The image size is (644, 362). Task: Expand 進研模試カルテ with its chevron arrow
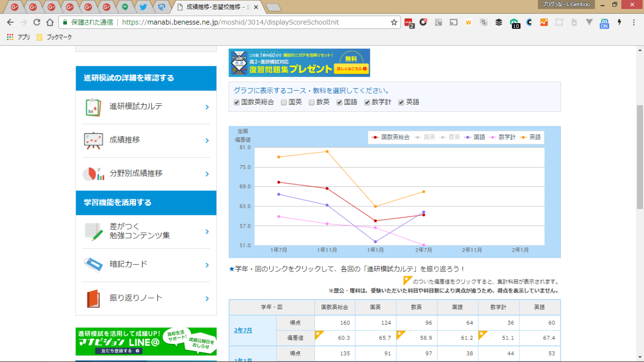pyautogui.click(x=207, y=107)
